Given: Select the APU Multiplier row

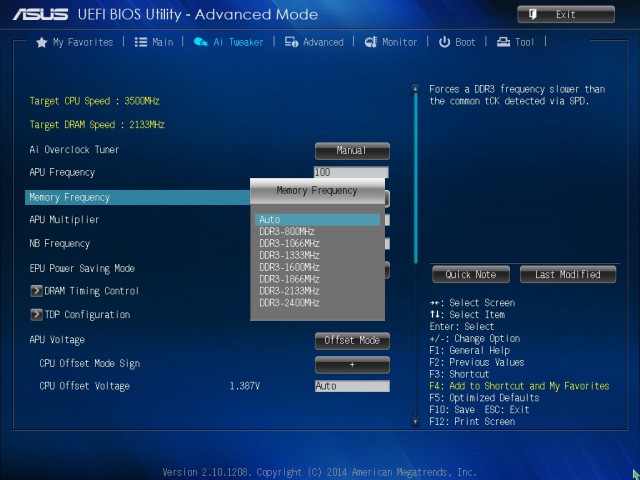Looking at the screenshot, I should 64,220.
